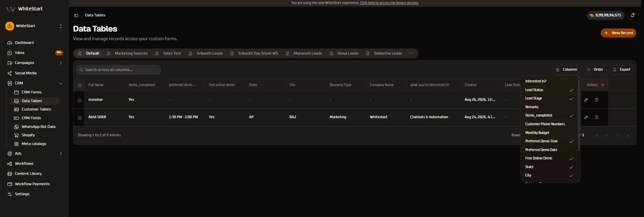Switch to Sales Test tab
Viewport: 644px width, 217px height.
[168, 53]
